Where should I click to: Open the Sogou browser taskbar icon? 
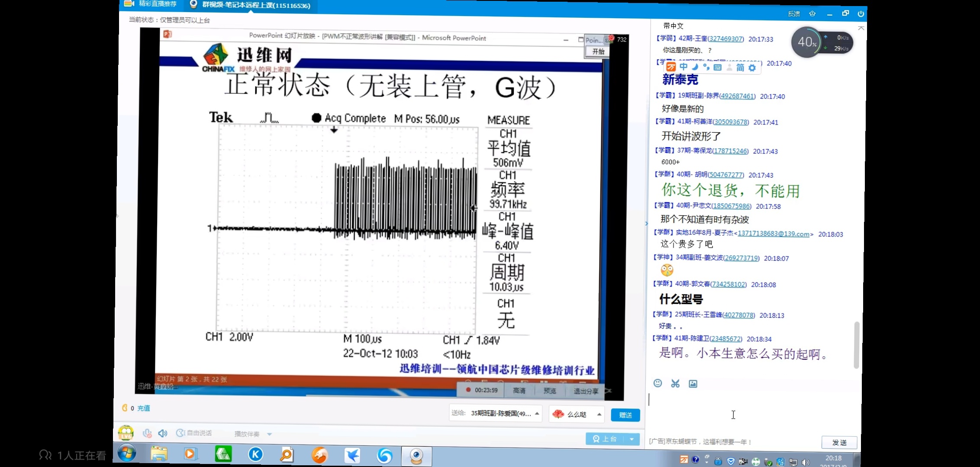pos(384,455)
